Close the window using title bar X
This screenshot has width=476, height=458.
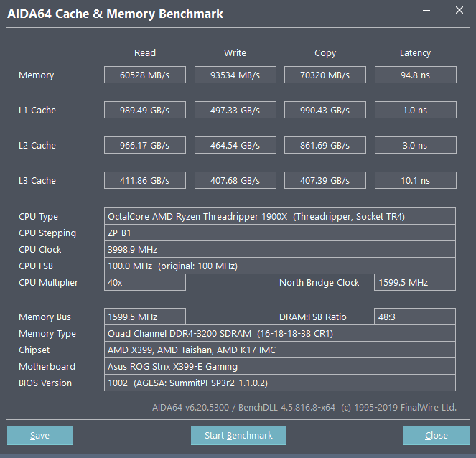coord(459,11)
